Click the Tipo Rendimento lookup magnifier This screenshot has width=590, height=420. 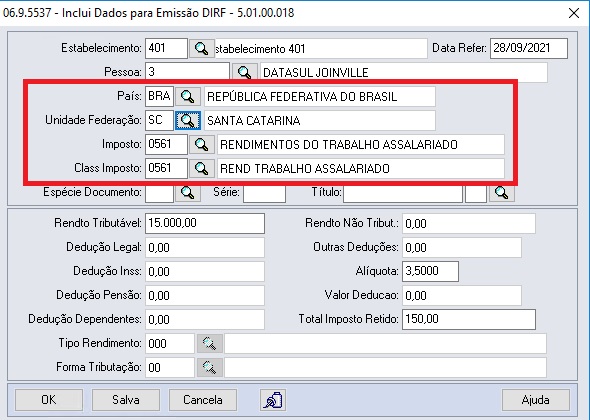pos(210,343)
